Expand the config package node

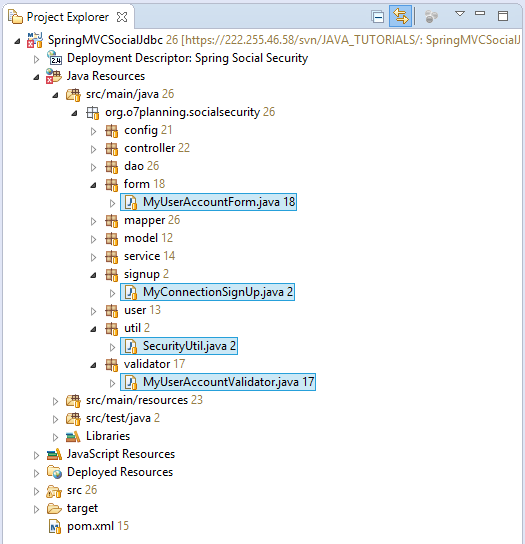coord(93,131)
